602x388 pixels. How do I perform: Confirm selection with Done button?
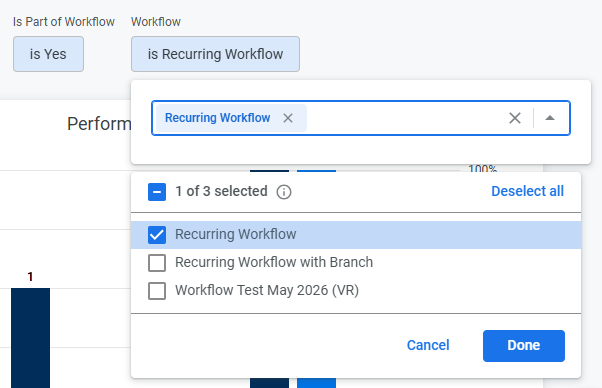(524, 346)
